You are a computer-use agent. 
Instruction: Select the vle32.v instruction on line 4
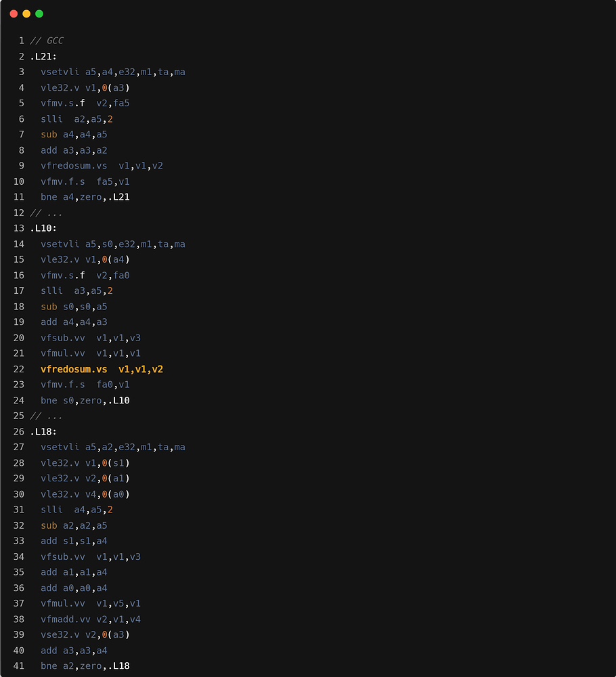[60, 87]
